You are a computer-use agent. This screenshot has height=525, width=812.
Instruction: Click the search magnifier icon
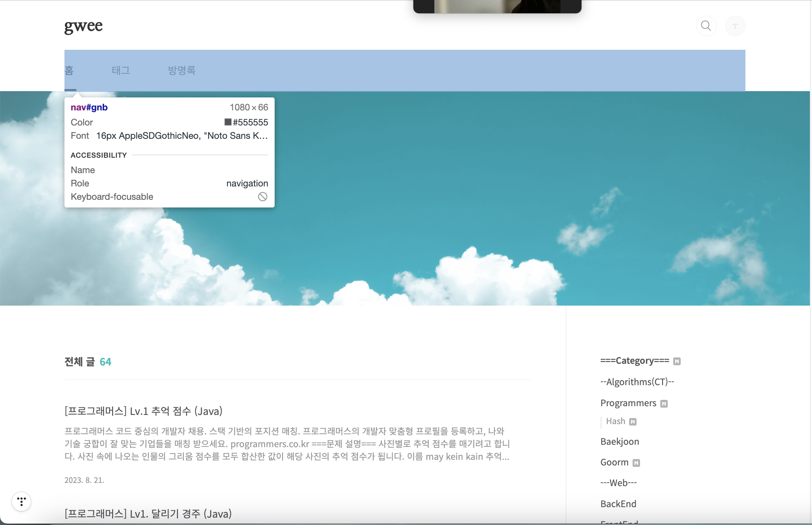pos(706,26)
